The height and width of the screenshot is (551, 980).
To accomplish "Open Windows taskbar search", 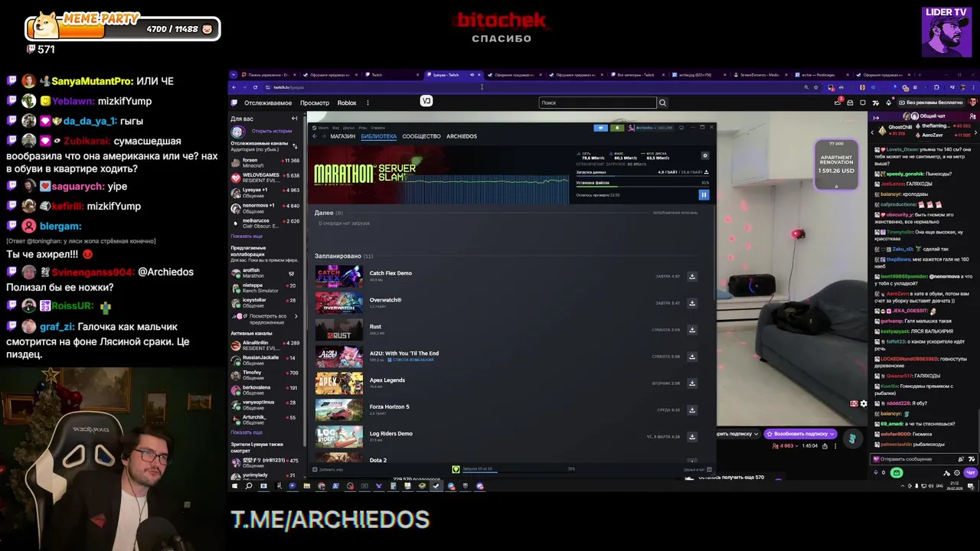I will point(248,486).
